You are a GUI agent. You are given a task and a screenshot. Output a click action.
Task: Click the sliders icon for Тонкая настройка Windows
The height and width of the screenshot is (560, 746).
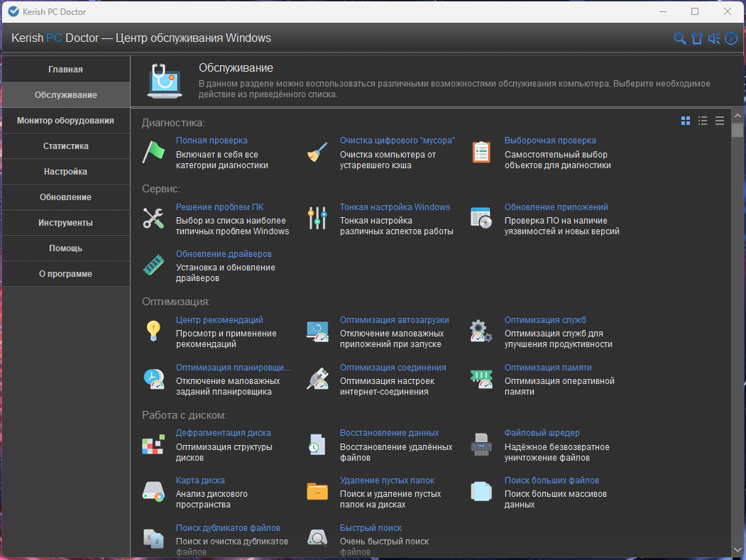pyautogui.click(x=317, y=219)
